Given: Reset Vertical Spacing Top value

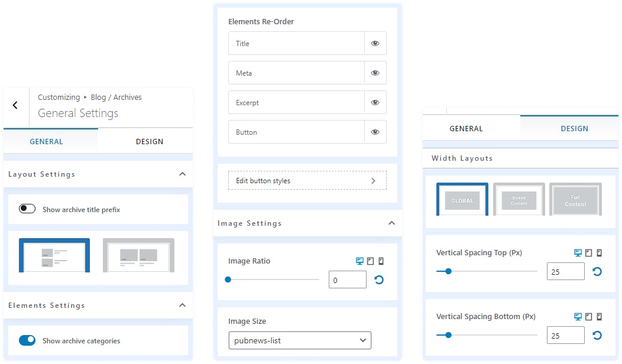Looking at the screenshot, I should click(x=597, y=272).
